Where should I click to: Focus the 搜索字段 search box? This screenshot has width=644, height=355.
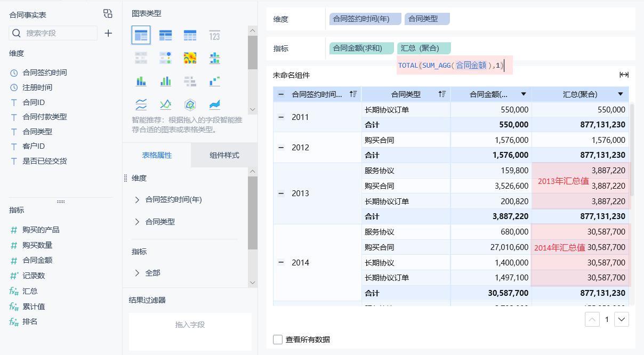(x=53, y=33)
